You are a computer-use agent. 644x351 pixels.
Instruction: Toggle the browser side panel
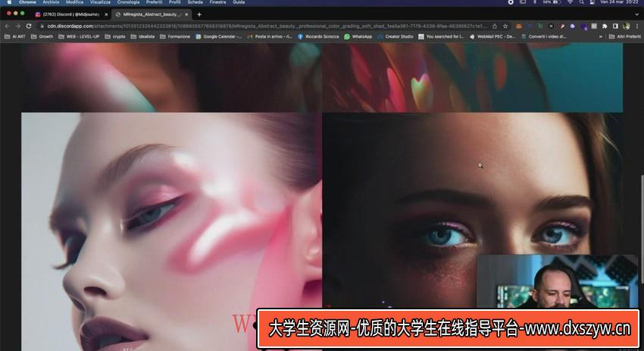coord(615,26)
